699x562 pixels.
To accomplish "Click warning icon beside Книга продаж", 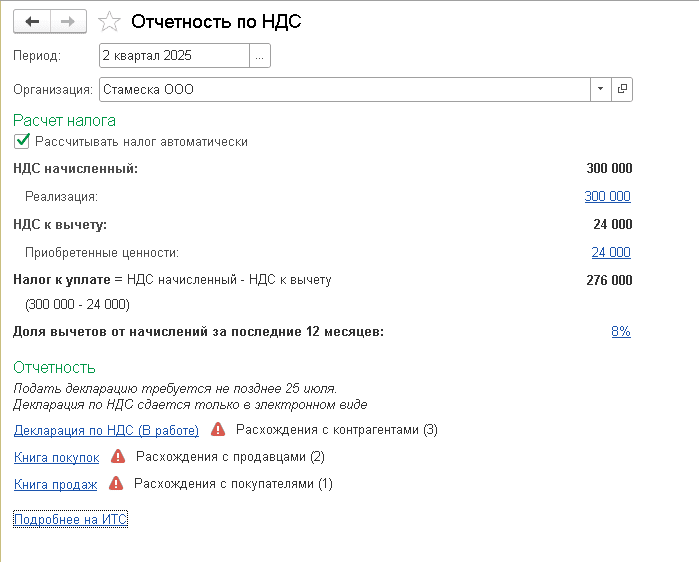I will pyautogui.click(x=116, y=484).
